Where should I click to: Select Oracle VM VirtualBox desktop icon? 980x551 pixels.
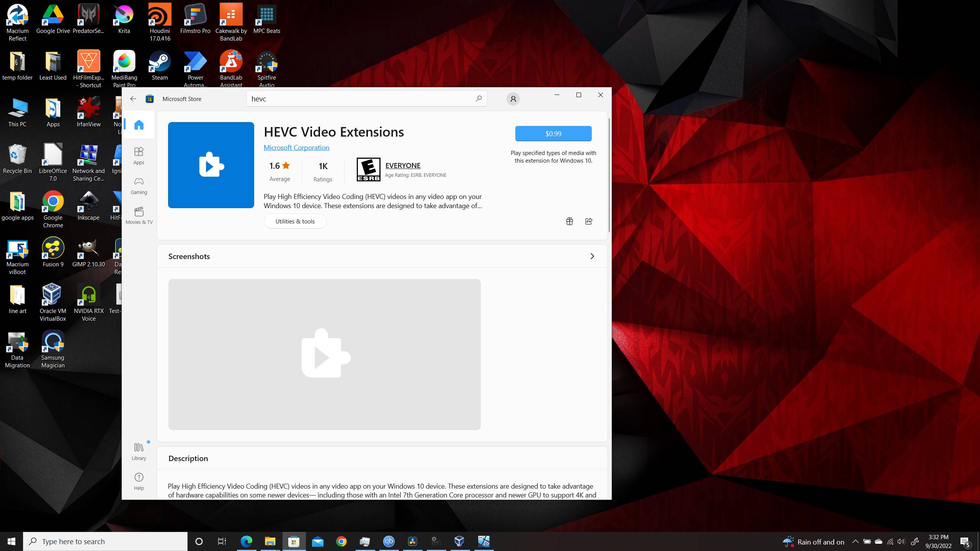[x=53, y=303]
